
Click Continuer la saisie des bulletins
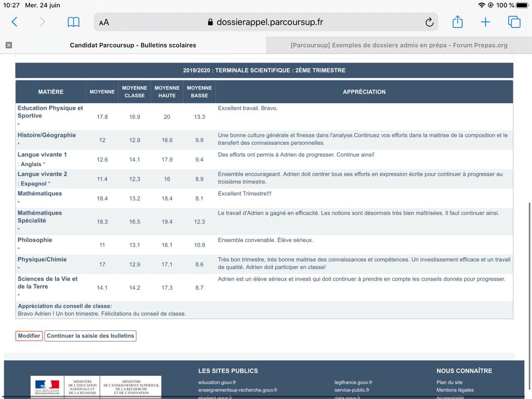(90, 336)
